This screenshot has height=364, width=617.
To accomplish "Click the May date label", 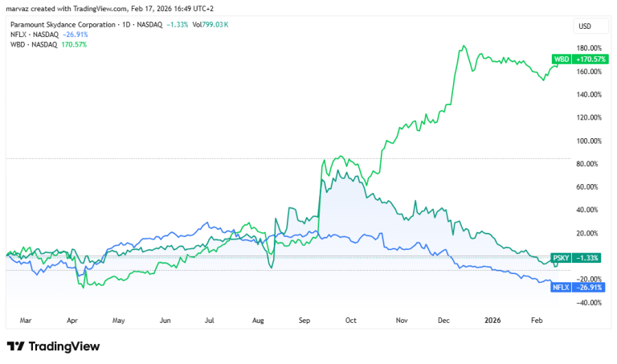I will (x=118, y=321).
